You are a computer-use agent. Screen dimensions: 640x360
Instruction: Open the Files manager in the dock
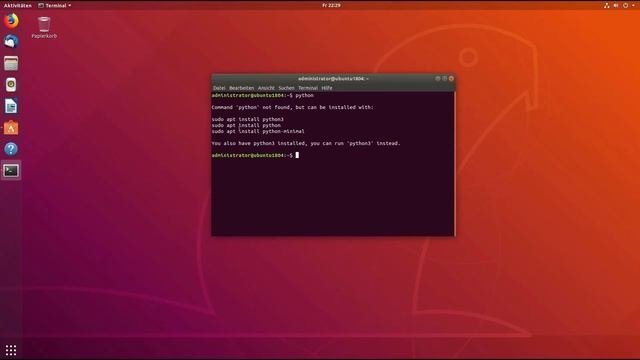pyautogui.click(x=11, y=63)
